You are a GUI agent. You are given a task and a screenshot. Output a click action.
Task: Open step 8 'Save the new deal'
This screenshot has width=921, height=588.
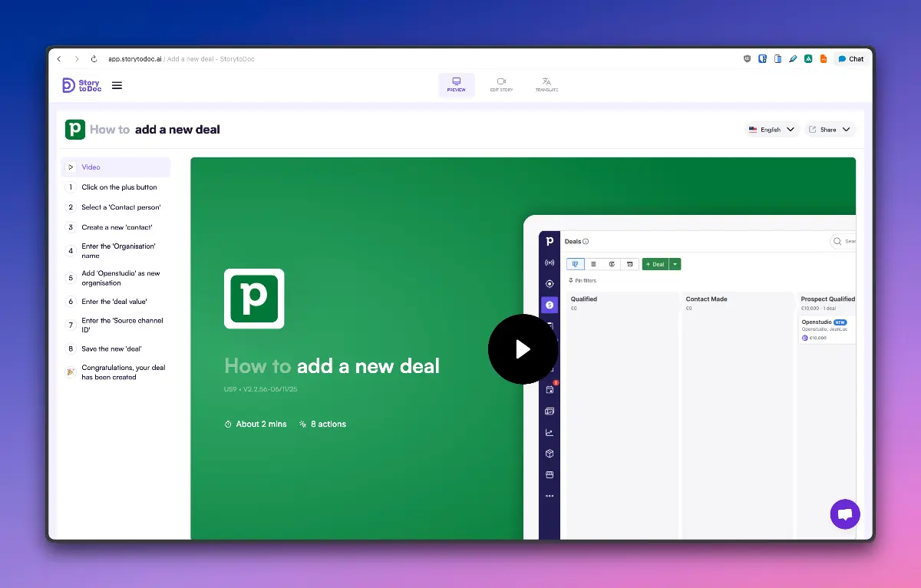[111, 349]
